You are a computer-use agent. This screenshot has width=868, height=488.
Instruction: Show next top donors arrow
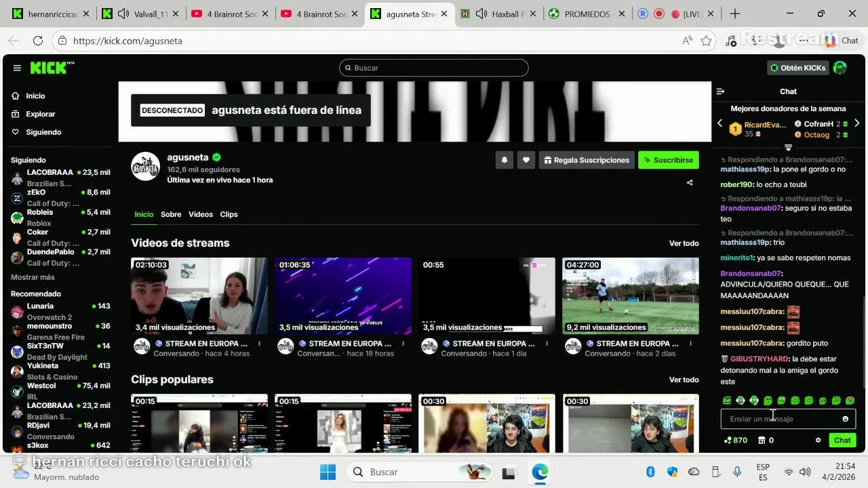pos(857,123)
